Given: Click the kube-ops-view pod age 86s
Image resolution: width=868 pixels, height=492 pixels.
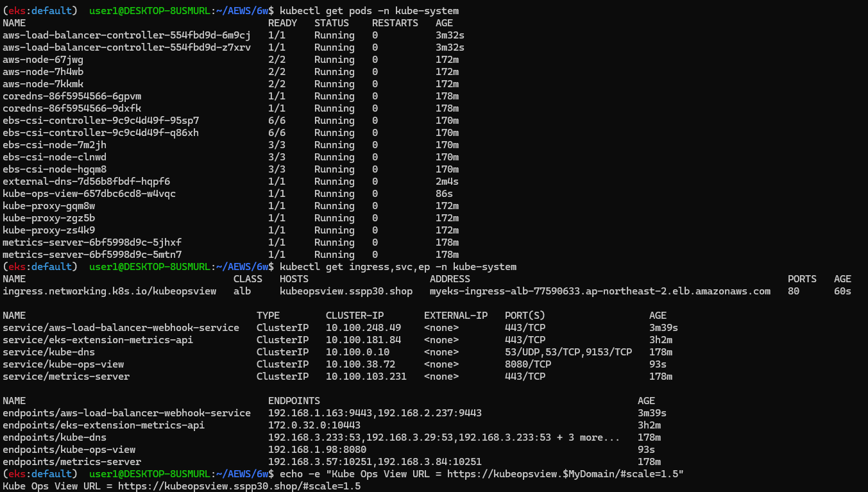Looking at the screenshot, I should [445, 194].
